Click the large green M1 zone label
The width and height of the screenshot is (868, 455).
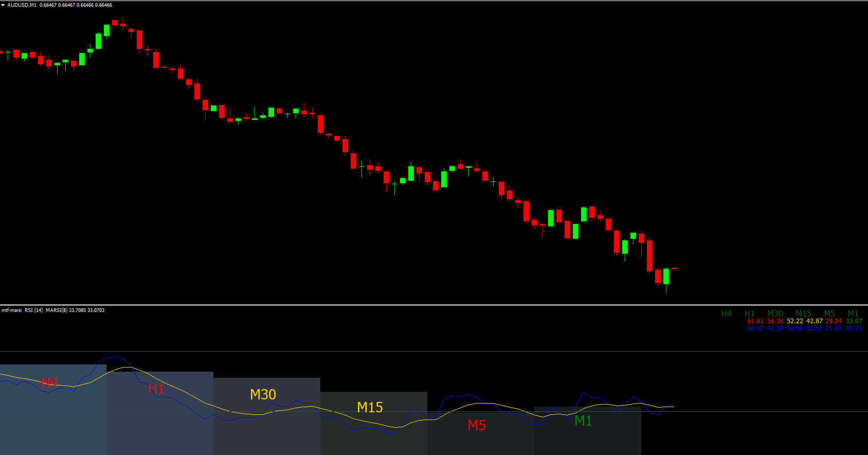[583, 421]
